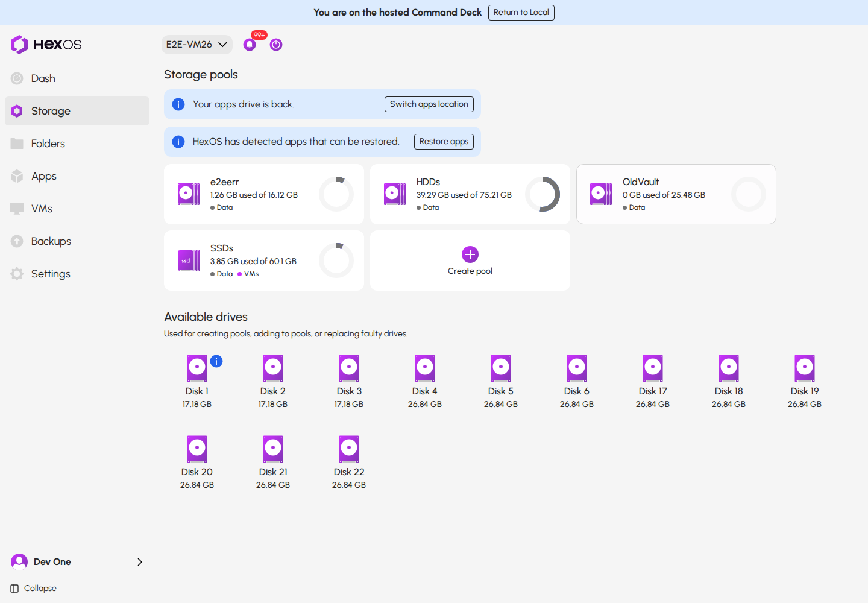The height and width of the screenshot is (603, 868).
Task: Click Return to Local button
Action: [x=521, y=13]
